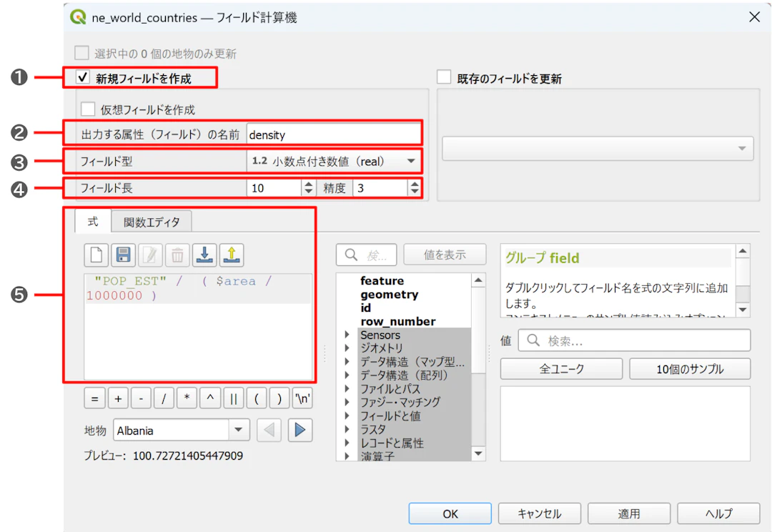Click the 全ユニーク button

pyautogui.click(x=561, y=369)
